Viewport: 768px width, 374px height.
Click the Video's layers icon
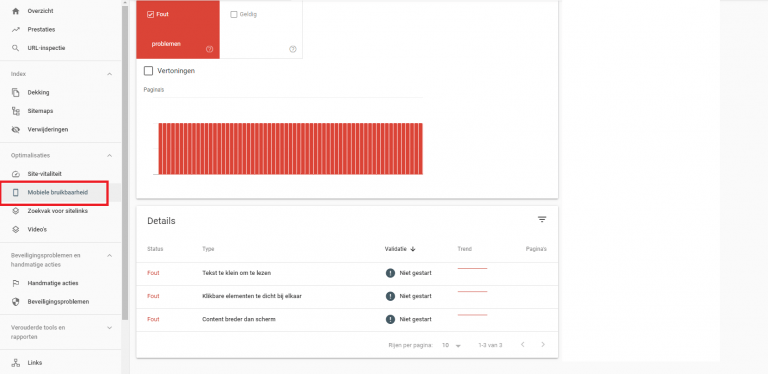pyautogui.click(x=16, y=229)
